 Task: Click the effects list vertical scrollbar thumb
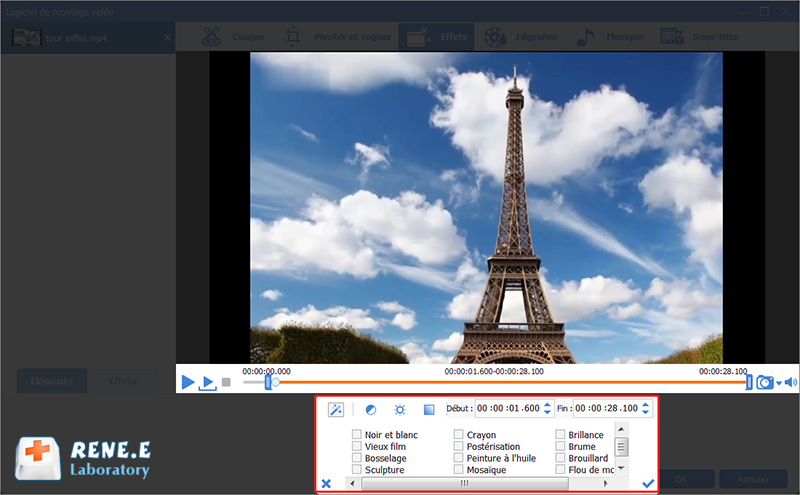point(621,447)
